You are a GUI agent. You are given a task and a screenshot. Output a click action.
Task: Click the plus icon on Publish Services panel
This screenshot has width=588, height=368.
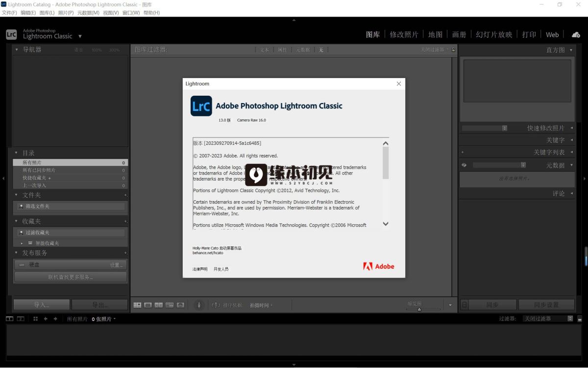click(125, 253)
